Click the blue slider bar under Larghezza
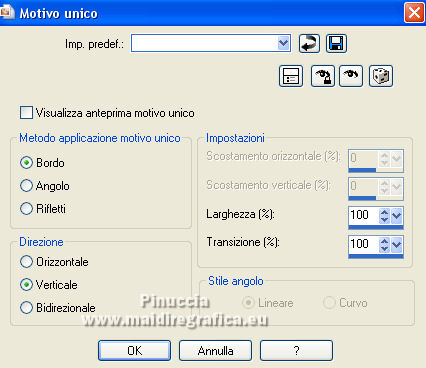Screen dimensions: 426x368 pyautogui.click(x=376, y=227)
